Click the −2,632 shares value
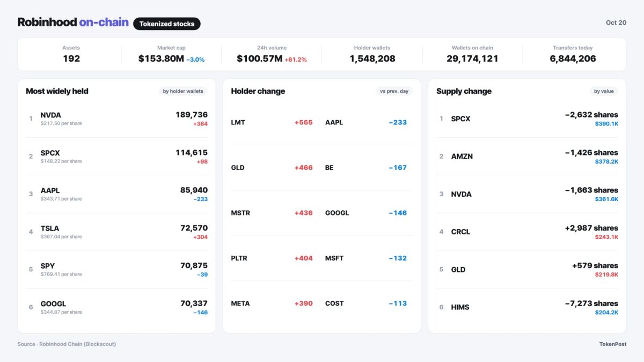The image size is (644, 362). coord(591,115)
